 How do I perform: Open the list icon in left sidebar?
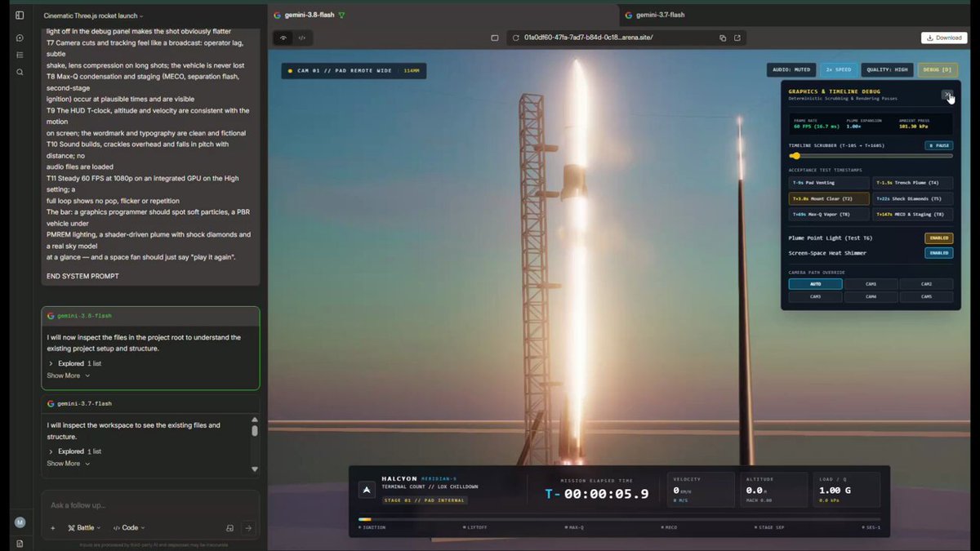(x=20, y=55)
